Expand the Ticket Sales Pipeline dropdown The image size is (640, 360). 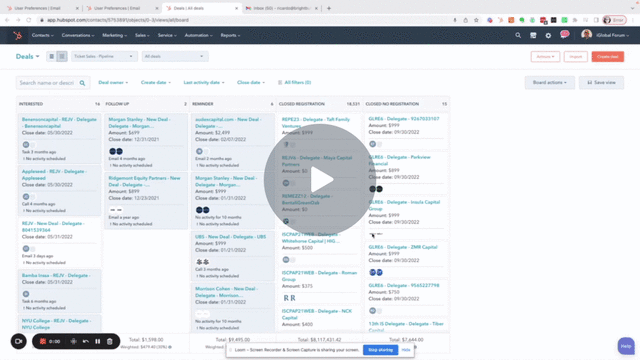104,56
